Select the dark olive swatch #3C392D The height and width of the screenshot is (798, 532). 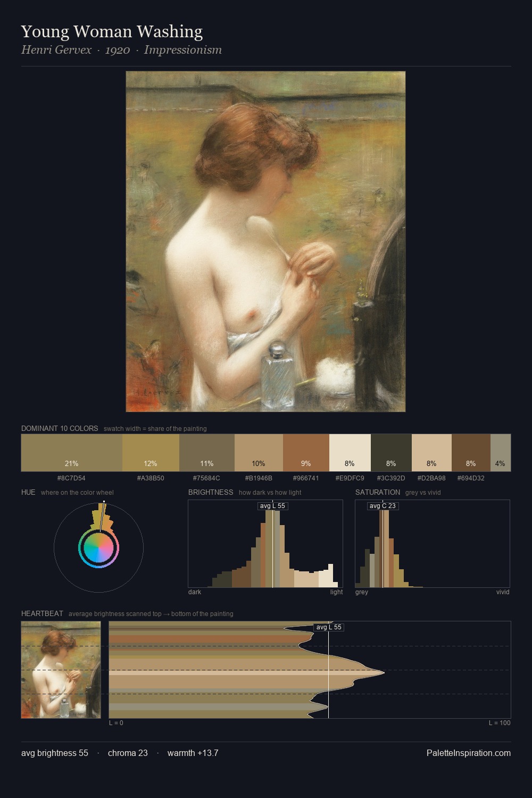coord(391,453)
